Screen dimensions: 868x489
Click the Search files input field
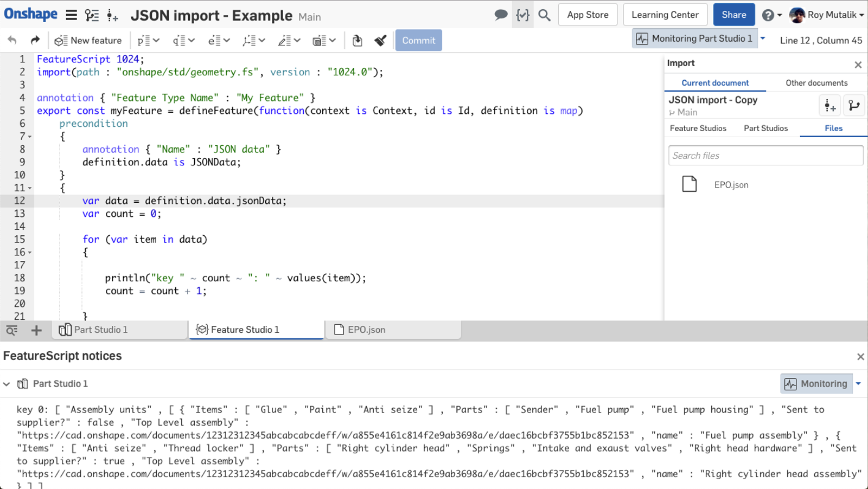pos(765,156)
